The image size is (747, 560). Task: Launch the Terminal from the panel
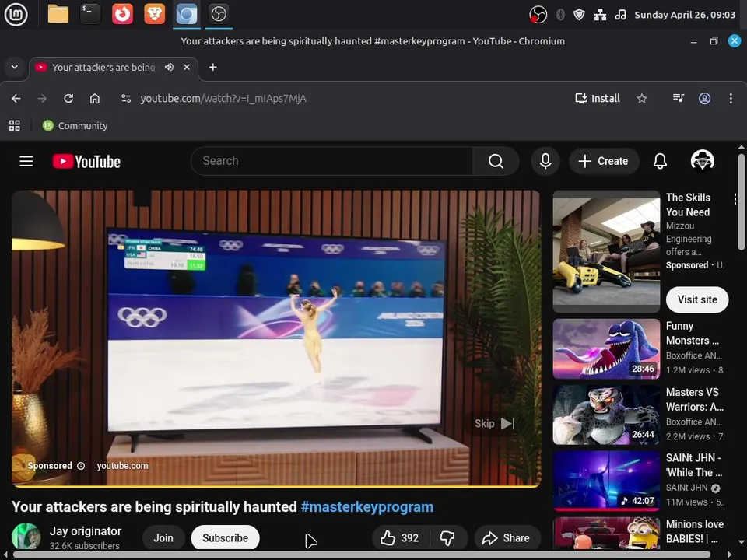point(90,14)
